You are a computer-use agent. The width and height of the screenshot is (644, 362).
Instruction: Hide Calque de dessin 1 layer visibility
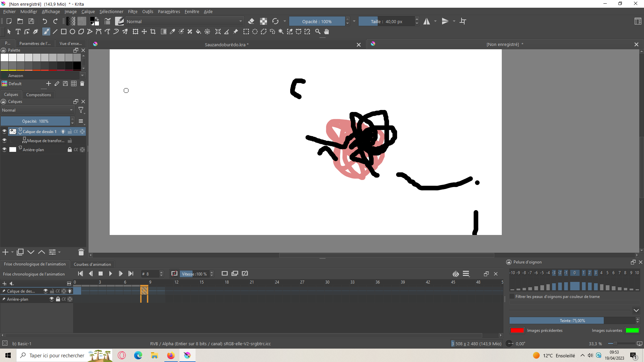[4, 132]
